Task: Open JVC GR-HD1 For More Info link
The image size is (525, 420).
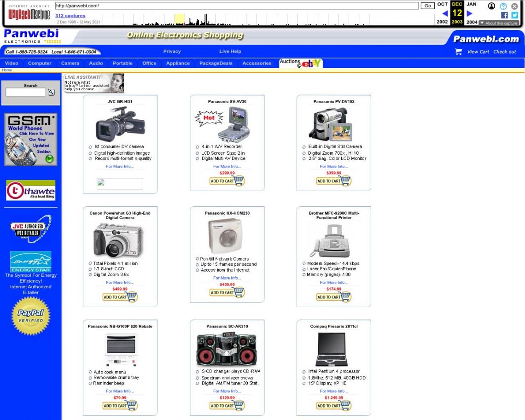Action: (x=120, y=166)
